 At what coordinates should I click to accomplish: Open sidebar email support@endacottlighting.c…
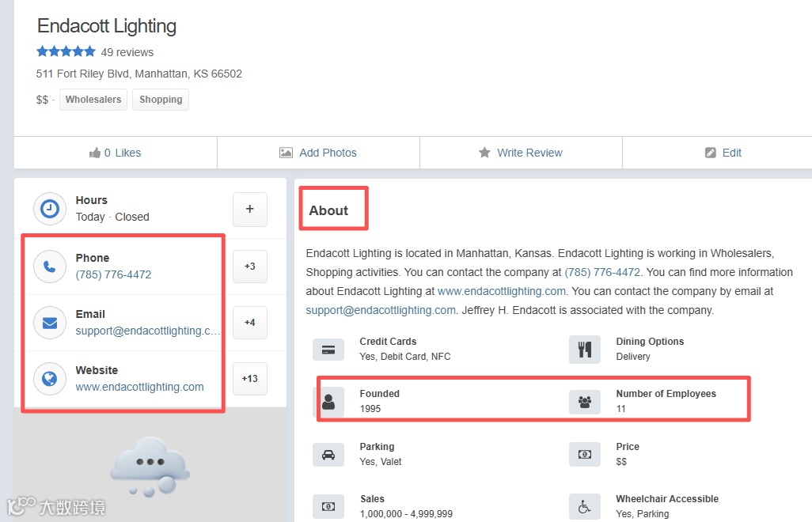pos(147,331)
